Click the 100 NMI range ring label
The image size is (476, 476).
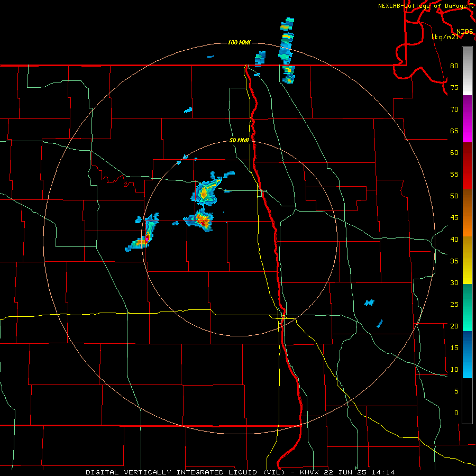[239, 42]
